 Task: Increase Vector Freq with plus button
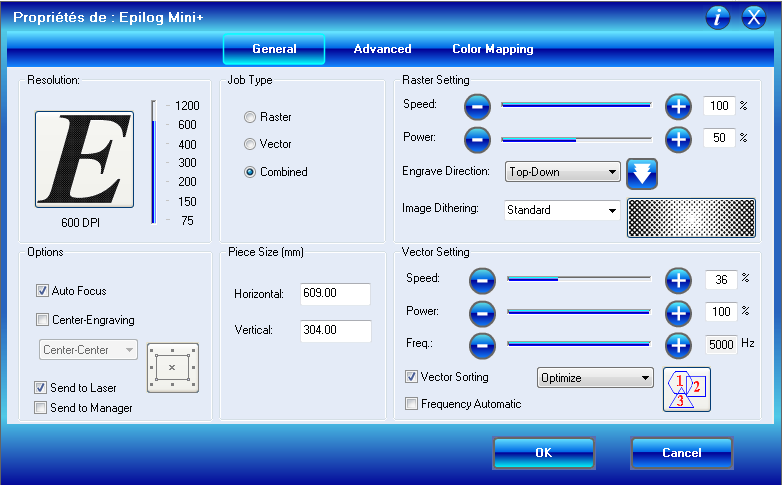coord(678,345)
